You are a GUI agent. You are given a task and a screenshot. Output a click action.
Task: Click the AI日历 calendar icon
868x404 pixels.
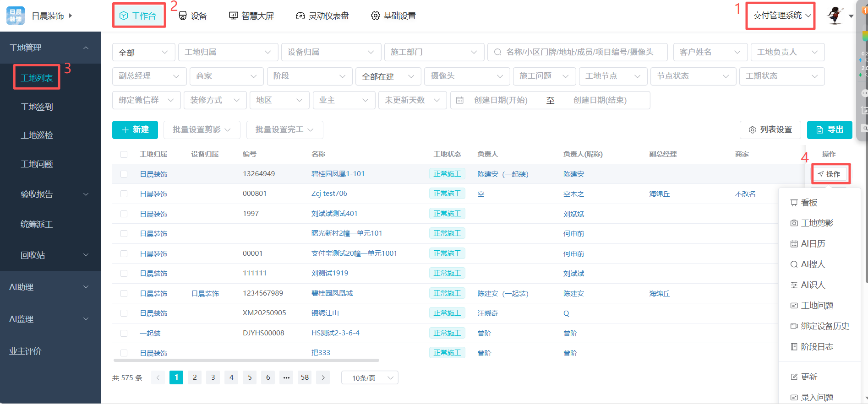794,244
